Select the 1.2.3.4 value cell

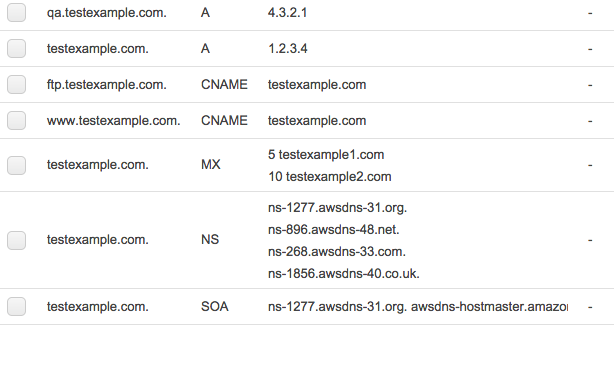tap(288, 49)
